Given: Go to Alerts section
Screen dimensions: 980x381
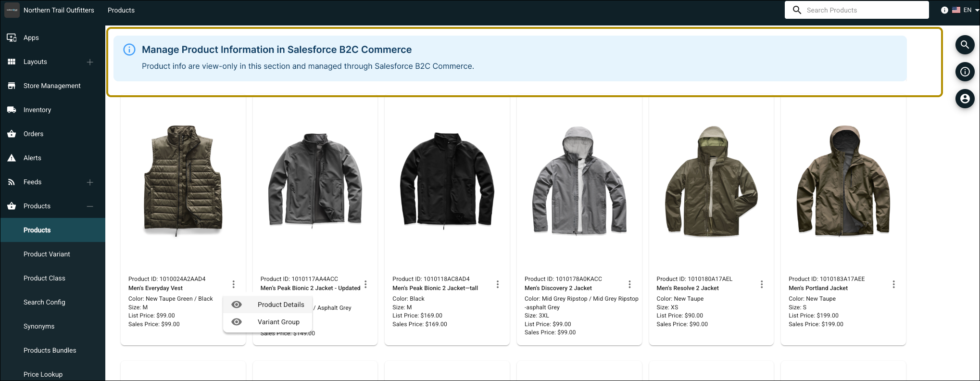Looking at the screenshot, I should (x=32, y=158).
